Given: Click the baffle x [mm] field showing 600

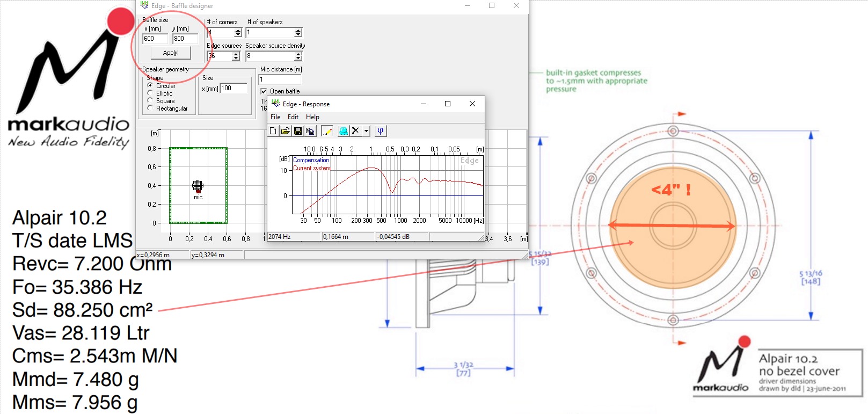Looking at the screenshot, I should point(155,39).
